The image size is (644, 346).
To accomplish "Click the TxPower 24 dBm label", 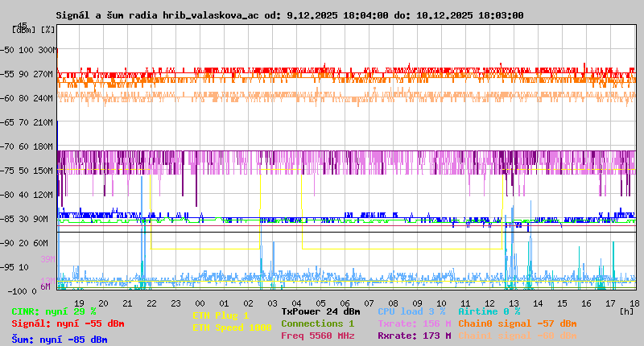I will coord(320,311).
